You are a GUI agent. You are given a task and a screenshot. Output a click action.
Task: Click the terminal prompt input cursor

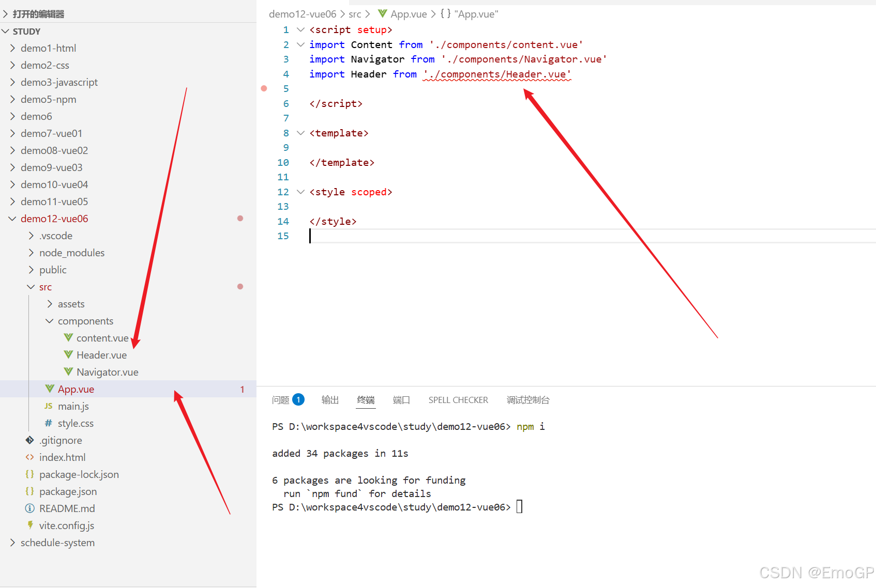[520, 506]
